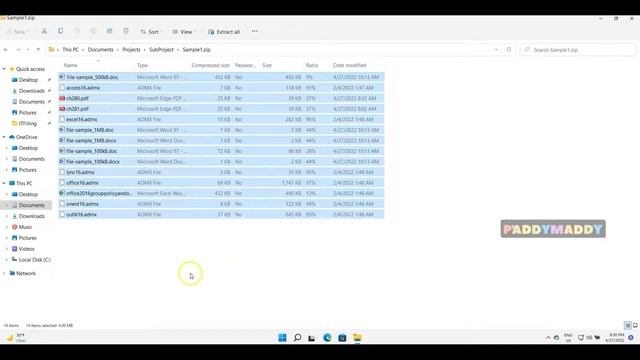The image size is (640, 360).
Task: Sort by Date modified column header
Action: [x=350, y=65]
